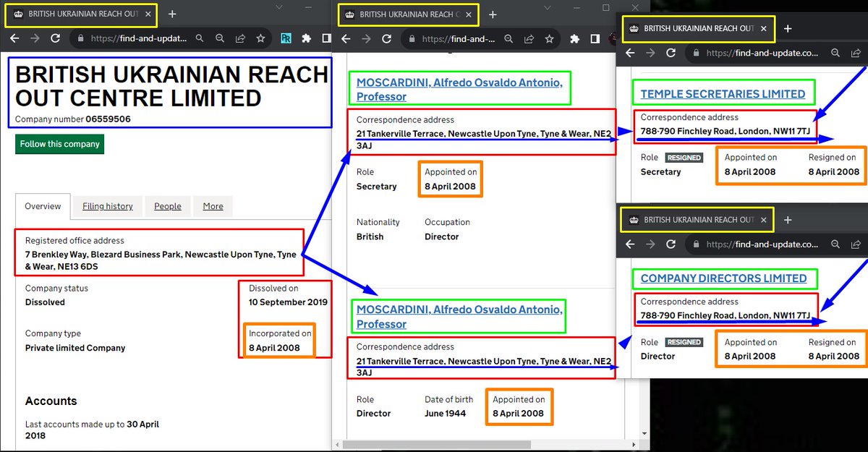This screenshot has height=452, width=868.
Task: Share the Company Directors page
Action: point(856,244)
